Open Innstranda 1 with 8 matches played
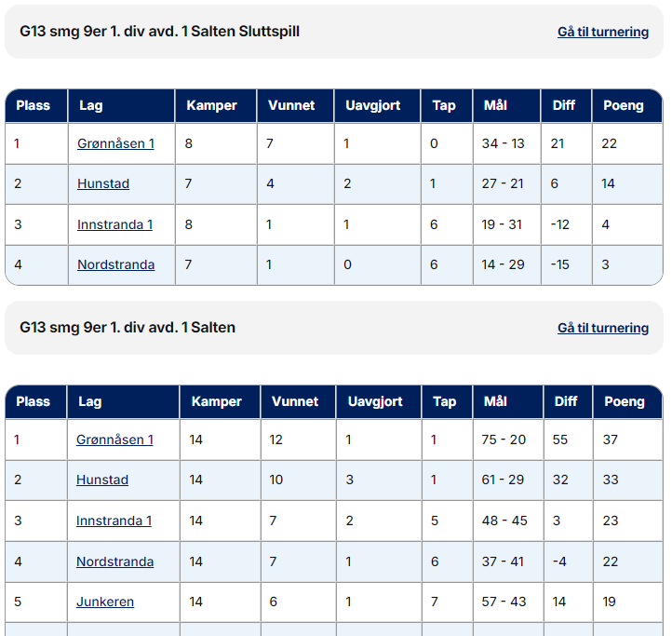 click(x=114, y=224)
